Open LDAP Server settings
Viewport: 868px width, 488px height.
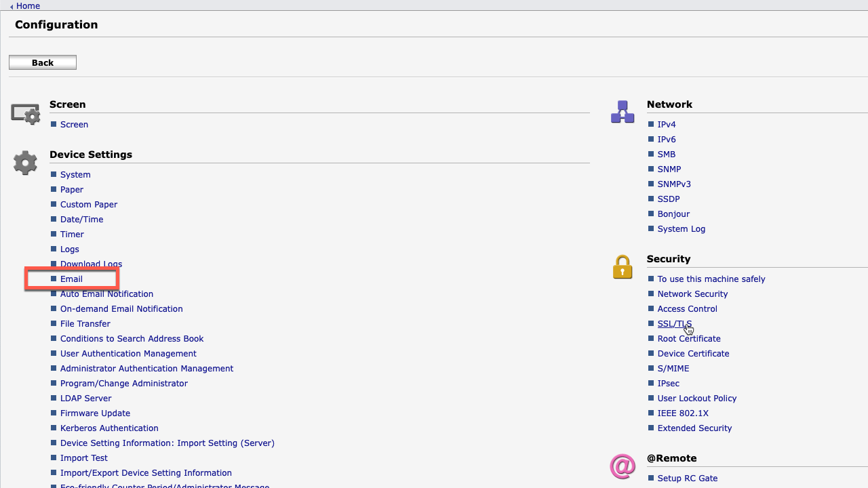click(86, 399)
